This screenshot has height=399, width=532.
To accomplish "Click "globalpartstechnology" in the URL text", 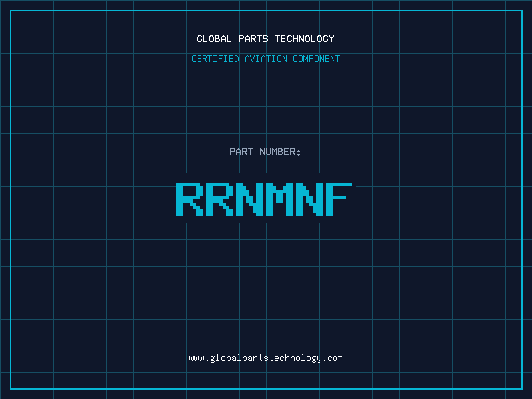I will tap(265, 358).
